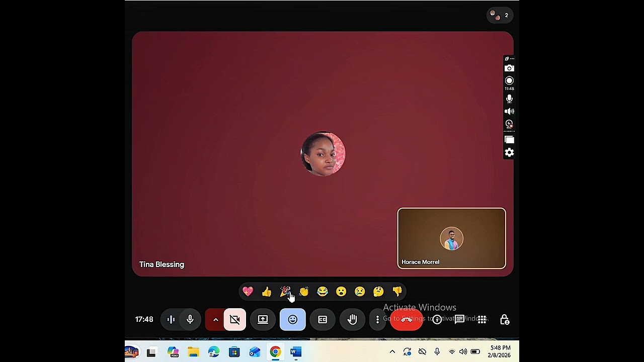Open chat with everyone panel
This screenshot has height=362, width=644.
click(x=459, y=319)
